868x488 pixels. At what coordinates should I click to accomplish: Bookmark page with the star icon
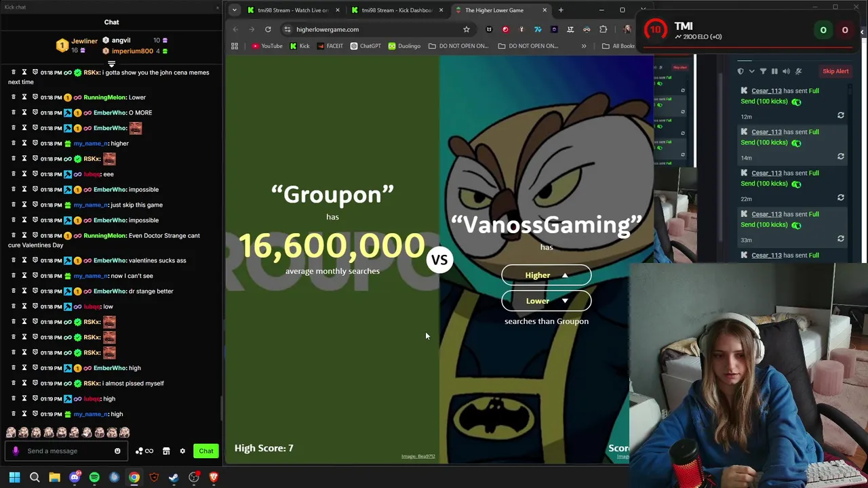tap(467, 29)
